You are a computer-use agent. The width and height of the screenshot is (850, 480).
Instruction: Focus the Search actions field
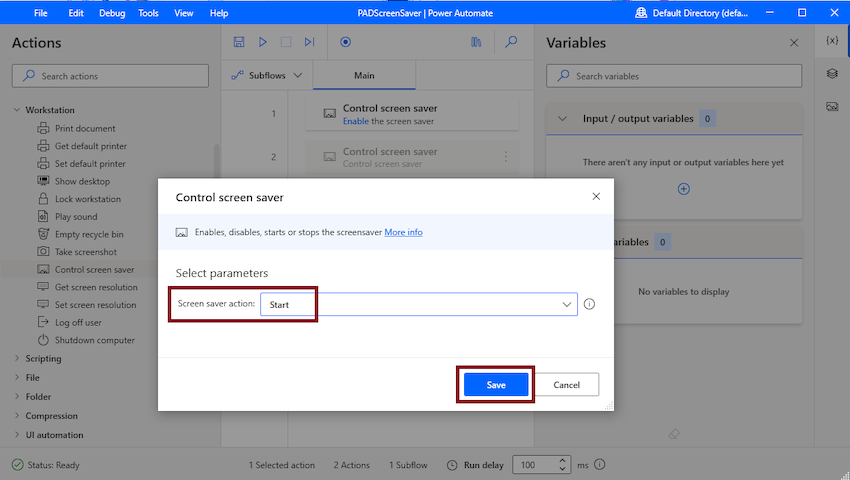pyautogui.click(x=111, y=76)
